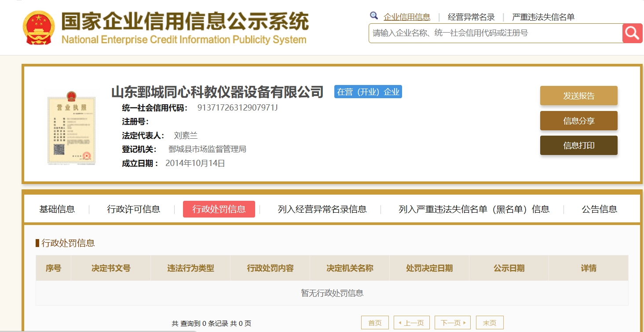This screenshot has height=332, width=644.
Task: Click the 行政处罚内容 column header
Action: coord(270,268)
